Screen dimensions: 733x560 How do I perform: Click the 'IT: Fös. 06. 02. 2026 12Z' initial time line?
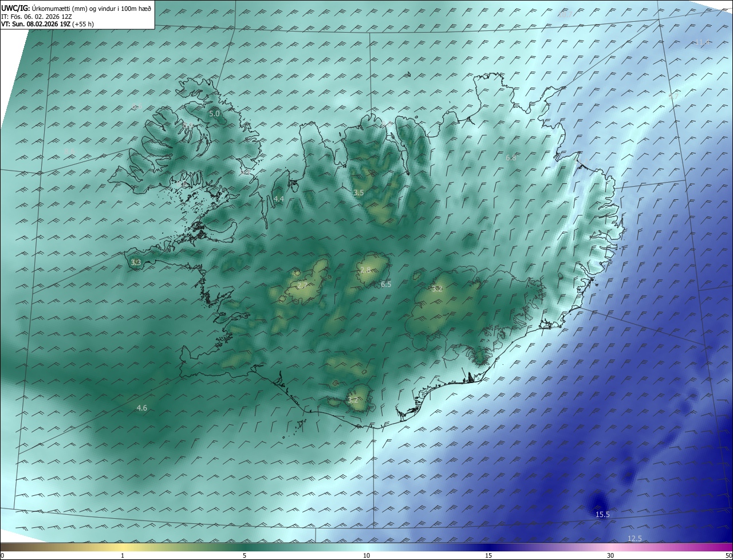(36, 17)
